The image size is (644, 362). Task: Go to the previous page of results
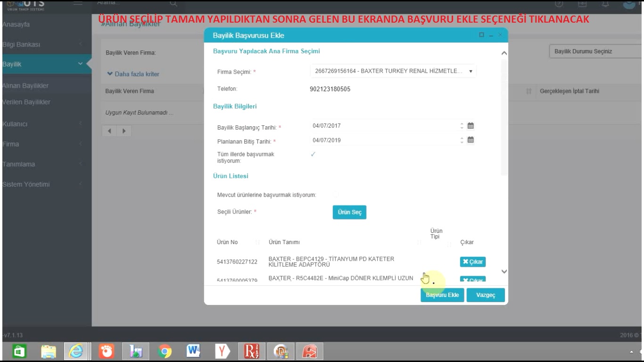(x=109, y=131)
